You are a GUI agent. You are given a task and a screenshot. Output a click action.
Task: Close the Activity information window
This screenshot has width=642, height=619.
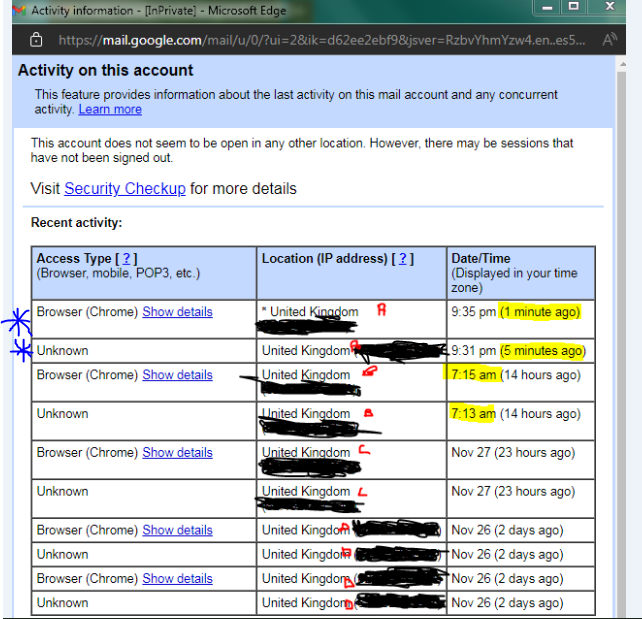610,7
